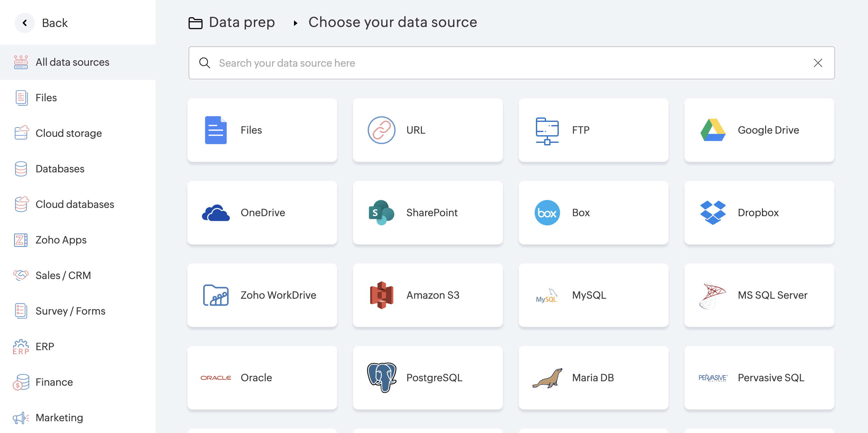Click the Google Drive logo

tap(713, 130)
